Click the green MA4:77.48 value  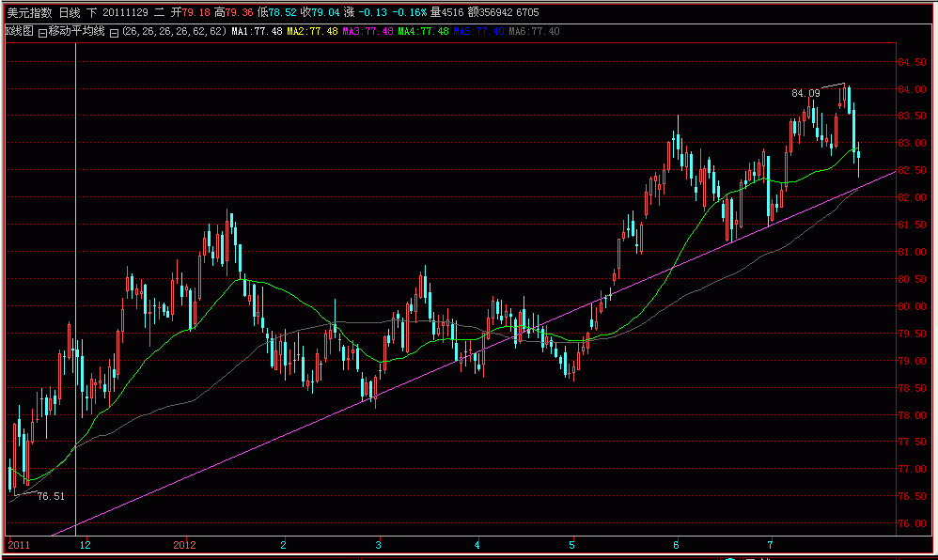click(x=424, y=31)
